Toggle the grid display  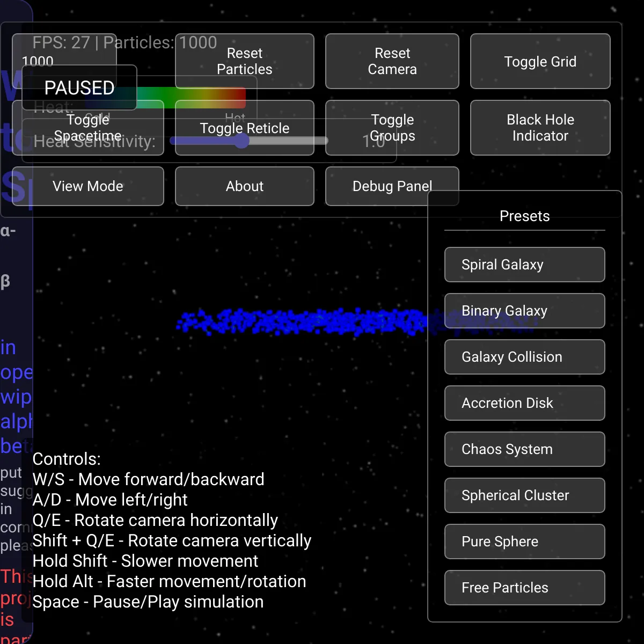540,61
